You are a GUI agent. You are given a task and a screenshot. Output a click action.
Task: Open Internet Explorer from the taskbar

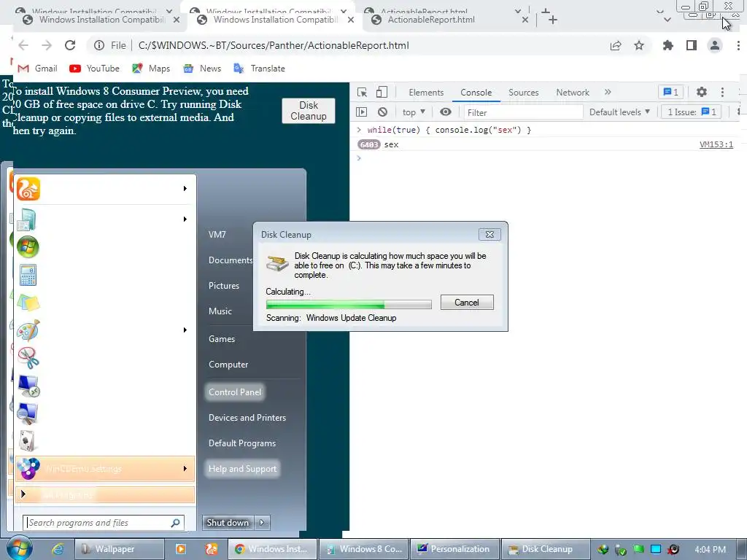[58, 549]
